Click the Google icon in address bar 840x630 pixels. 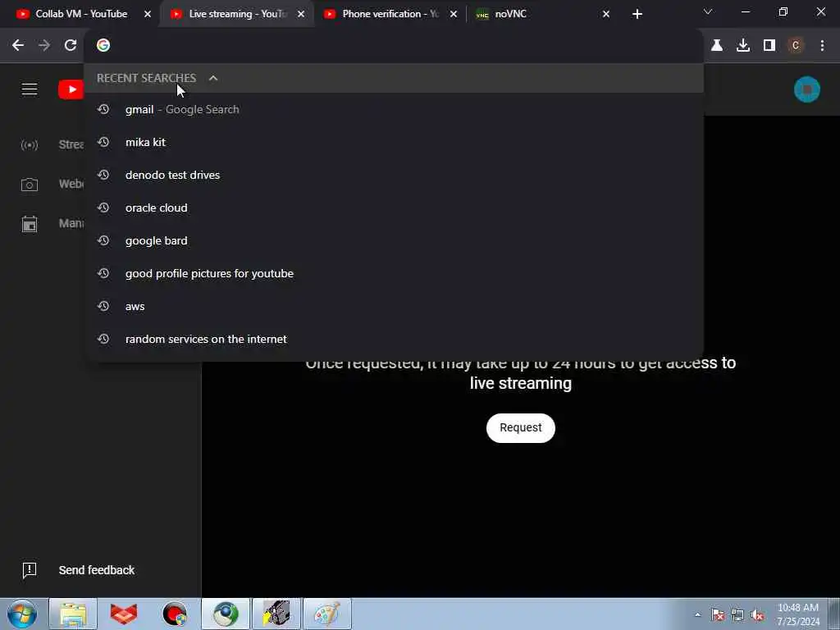click(103, 46)
